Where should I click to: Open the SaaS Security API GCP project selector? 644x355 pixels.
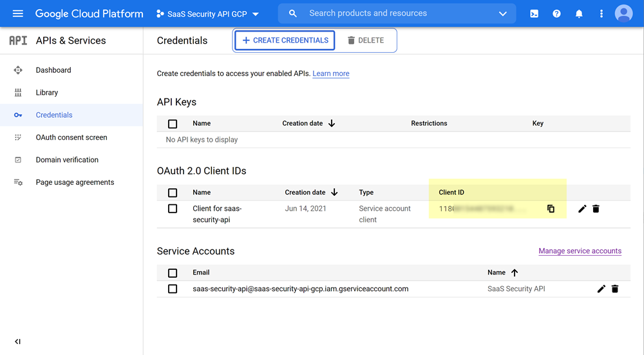[207, 14]
